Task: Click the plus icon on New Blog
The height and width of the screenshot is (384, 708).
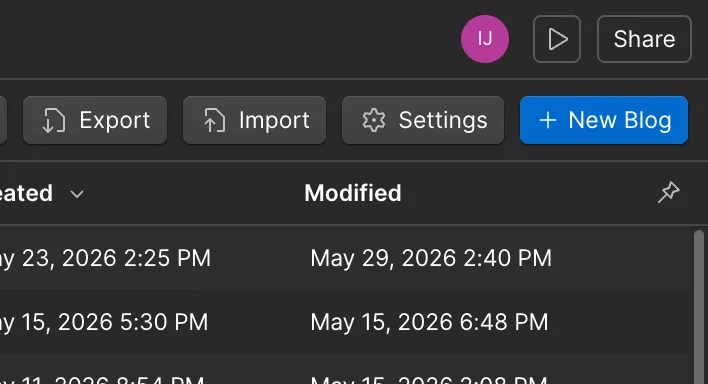Action: [548, 120]
